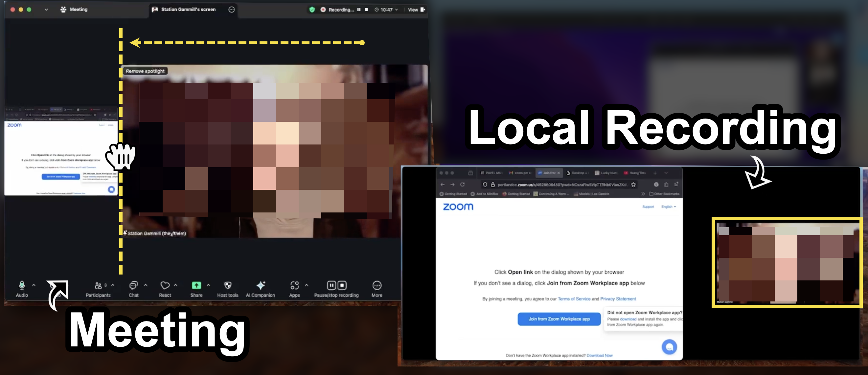Open the Participants panel
The height and width of the screenshot is (375, 868).
pyautogui.click(x=98, y=286)
